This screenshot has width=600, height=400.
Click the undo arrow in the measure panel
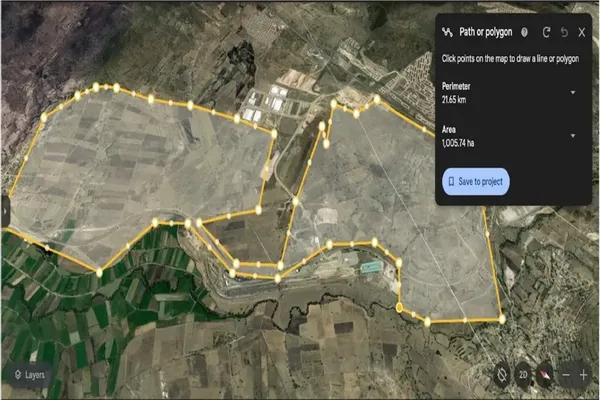click(x=564, y=33)
